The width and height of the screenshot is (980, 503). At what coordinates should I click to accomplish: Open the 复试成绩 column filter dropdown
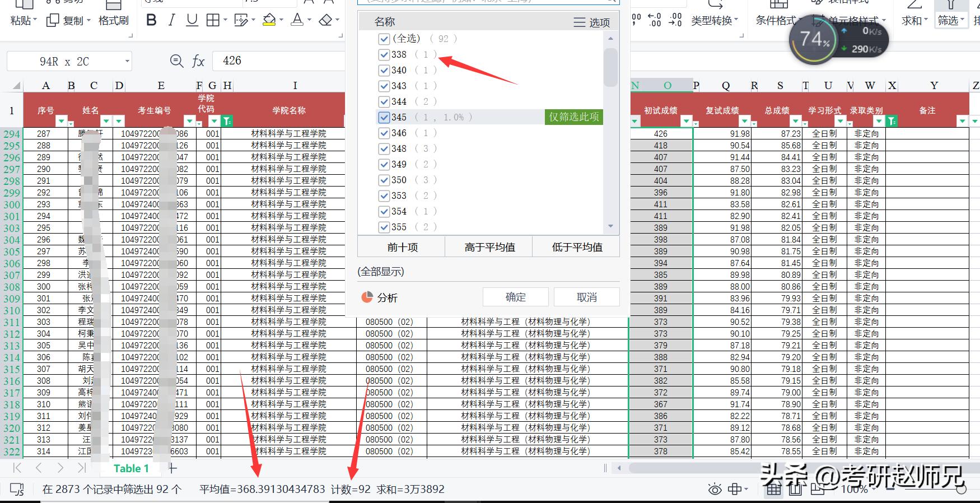pos(744,121)
